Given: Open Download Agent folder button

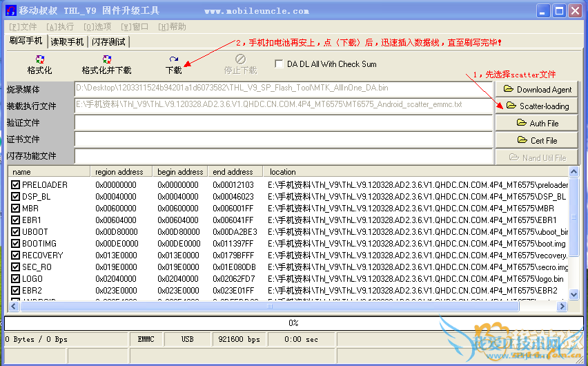Looking at the screenshot, I should [x=537, y=89].
